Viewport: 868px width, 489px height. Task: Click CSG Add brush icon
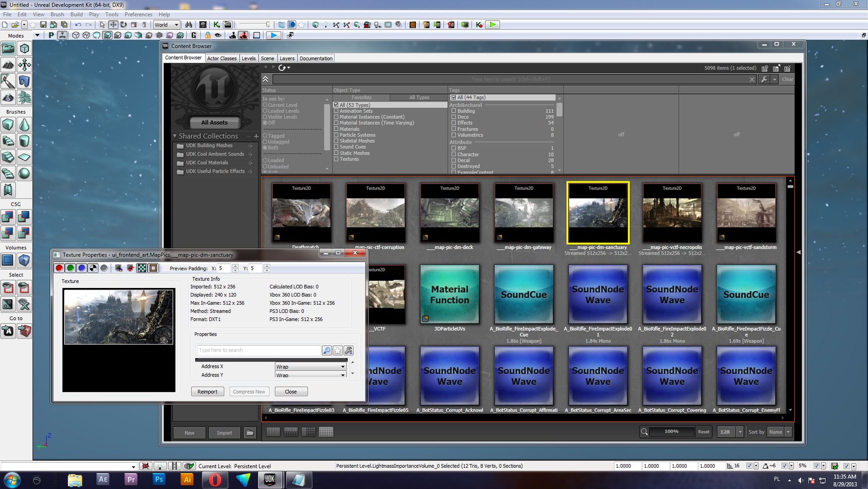pyautogui.click(x=8, y=217)
